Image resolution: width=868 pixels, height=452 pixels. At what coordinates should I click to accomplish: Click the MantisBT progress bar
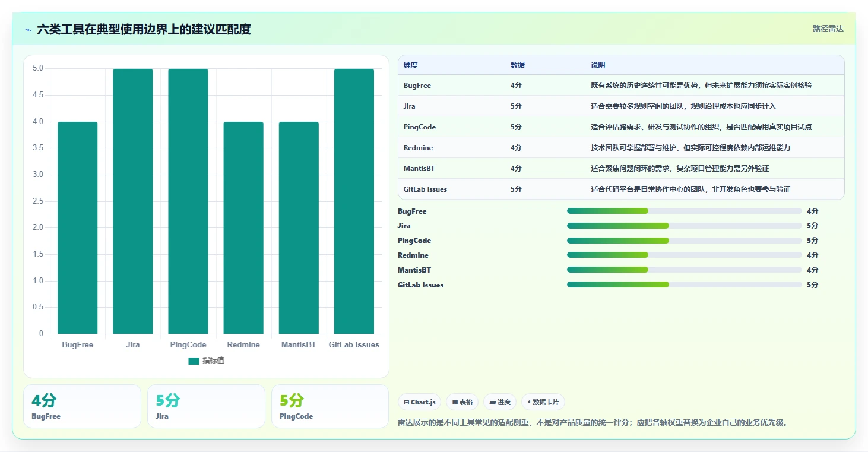pos(685,270)
